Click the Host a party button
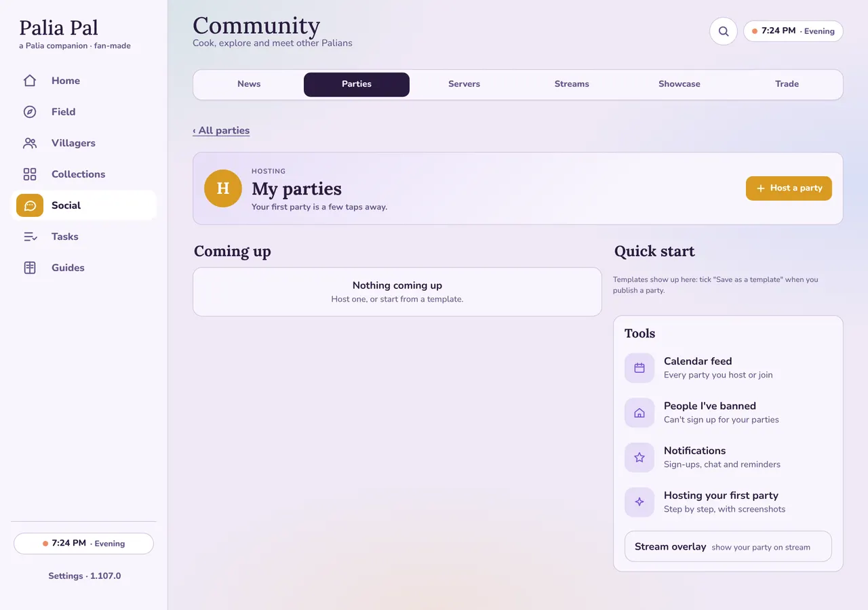The height and width of the screenshot is (610, 868). (x=789, y=188)
